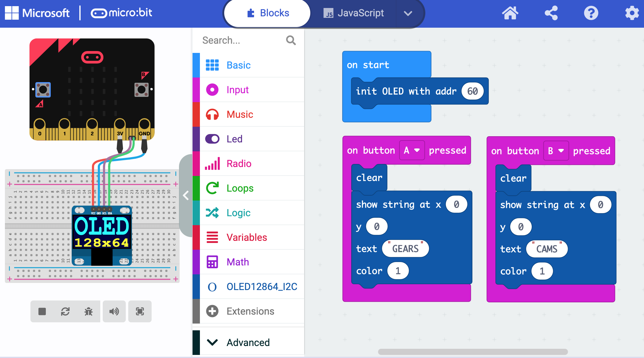The image size is (644, 358).
Task: Enter fullscreen simulator view
Action: pyautogui.click(x=140, y=311)
